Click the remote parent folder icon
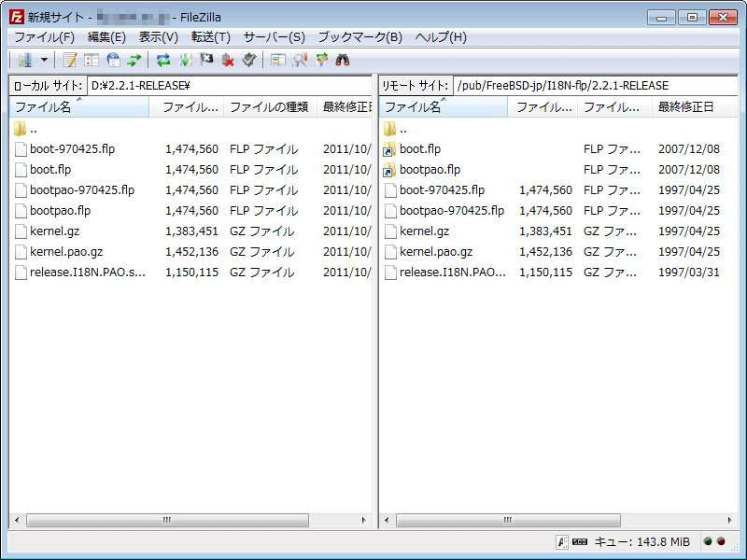This screenshot has height=560, width=747. click(389, 129)
